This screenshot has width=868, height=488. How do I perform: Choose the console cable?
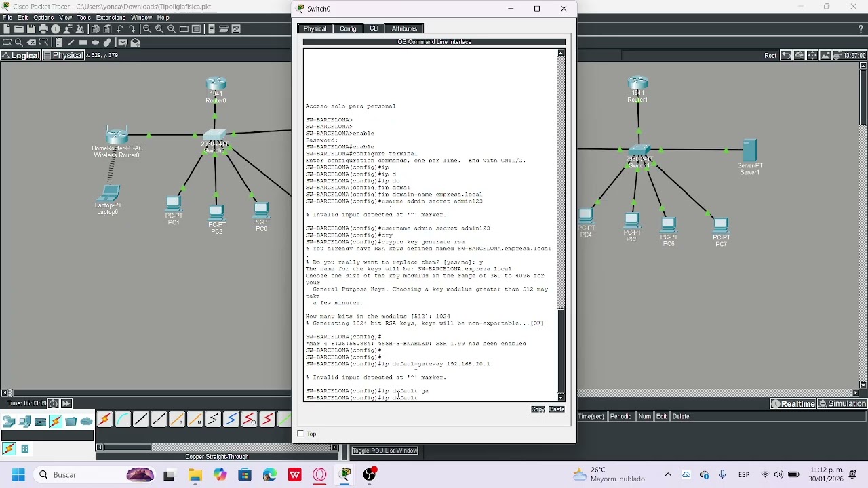(123, 420)
